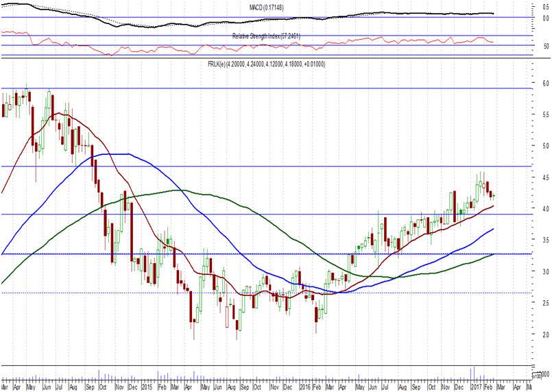Select the 0.5 MACD axis label
Viewport: 552px width, 392px height.
[546, 8]
